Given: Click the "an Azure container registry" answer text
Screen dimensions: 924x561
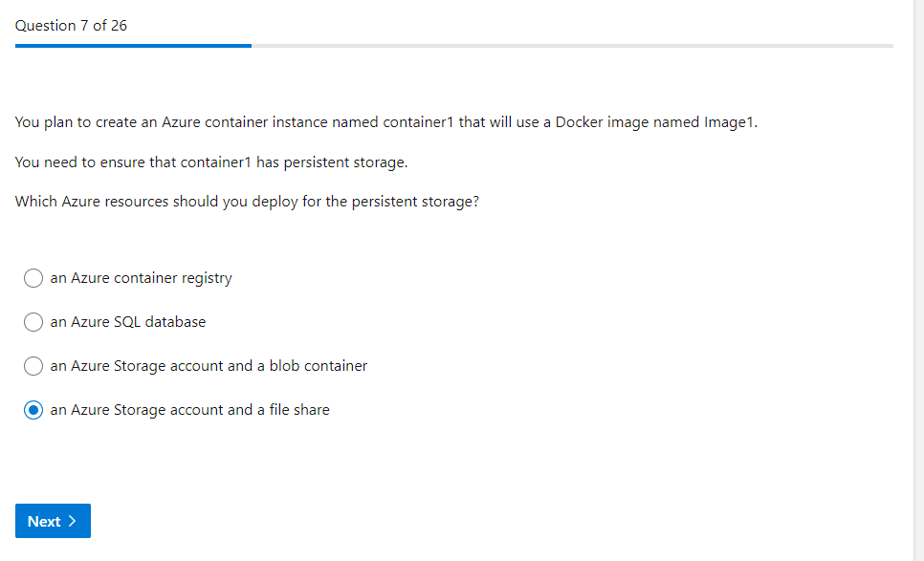Looking at the screenshot, I should point(141,278).
